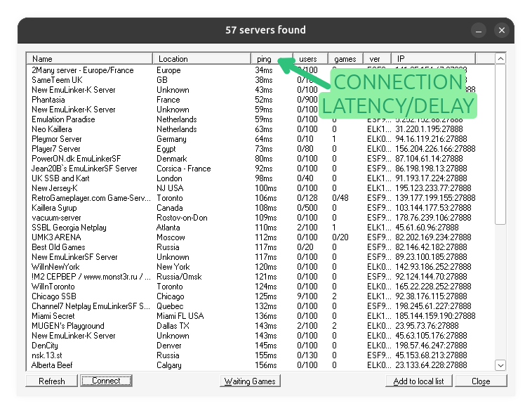Click IP 31.220.1.195:27888
Screen dimensions: 532x413
coord(429,129)
